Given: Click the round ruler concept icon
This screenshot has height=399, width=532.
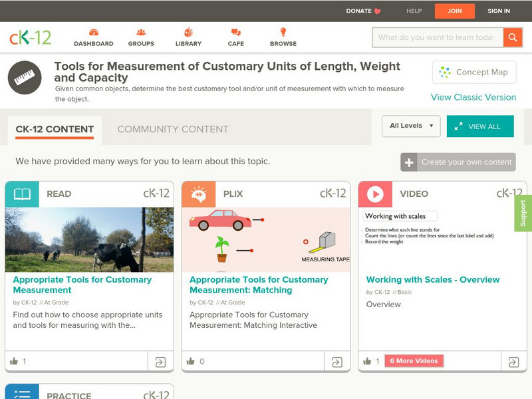Looking at the screenshot, I should tap(25, 77).
